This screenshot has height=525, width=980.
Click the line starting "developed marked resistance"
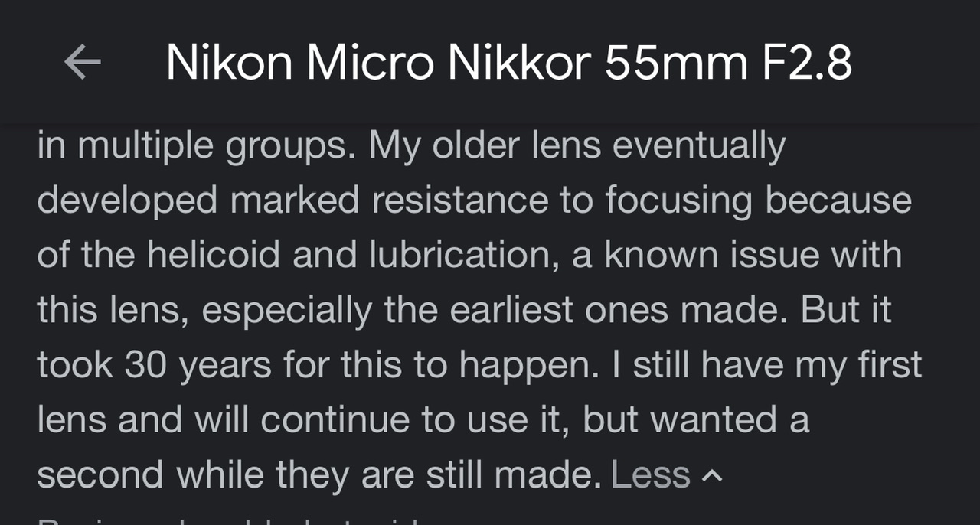click(474, 201)
